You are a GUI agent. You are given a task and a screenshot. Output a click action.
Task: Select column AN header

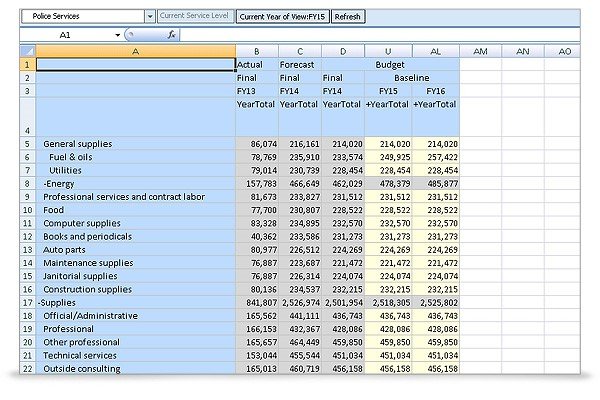coord(522,51)
